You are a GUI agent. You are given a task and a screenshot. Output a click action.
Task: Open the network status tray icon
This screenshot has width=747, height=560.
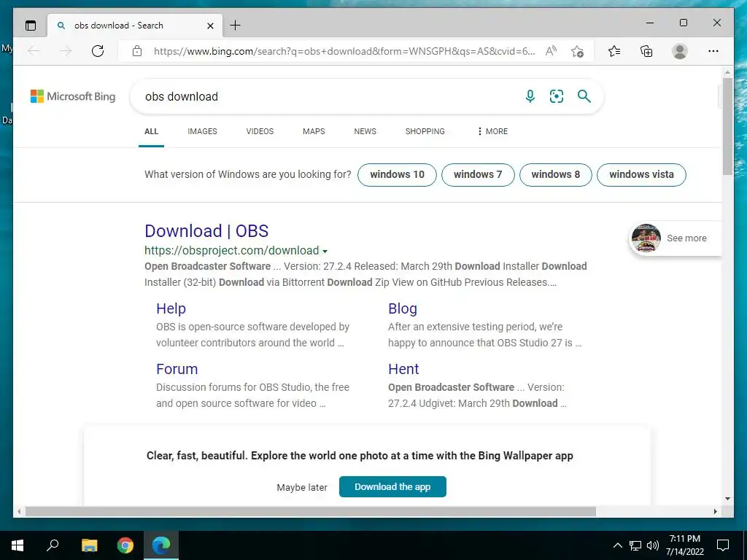pos(635,545)
